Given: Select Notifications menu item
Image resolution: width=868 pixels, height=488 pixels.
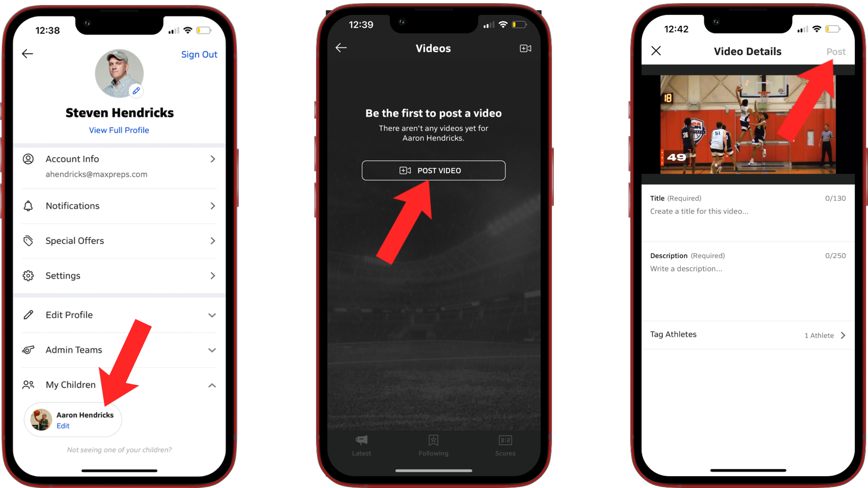Looking at the screenshot, I should point(118,206).
